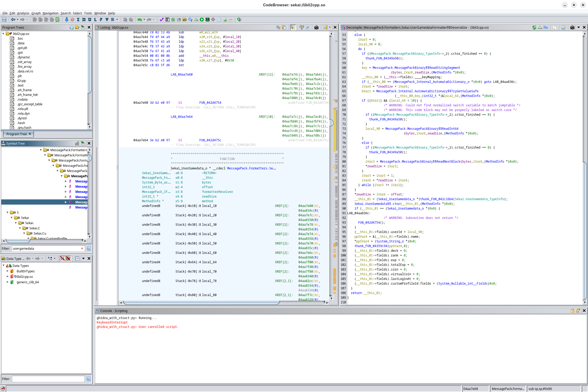This screenshot has height=392, width=588.
Task: Select the Program Tree tab
Action: point(19,134)
